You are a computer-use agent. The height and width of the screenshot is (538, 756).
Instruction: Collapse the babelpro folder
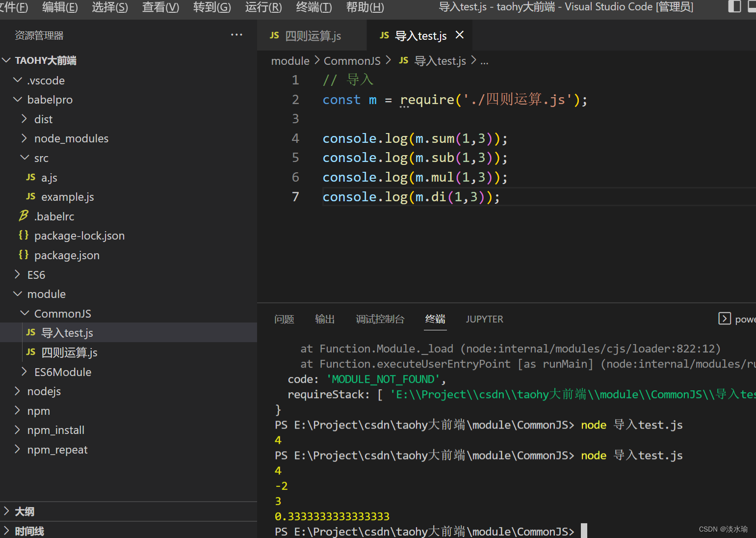tap(18, 100)
